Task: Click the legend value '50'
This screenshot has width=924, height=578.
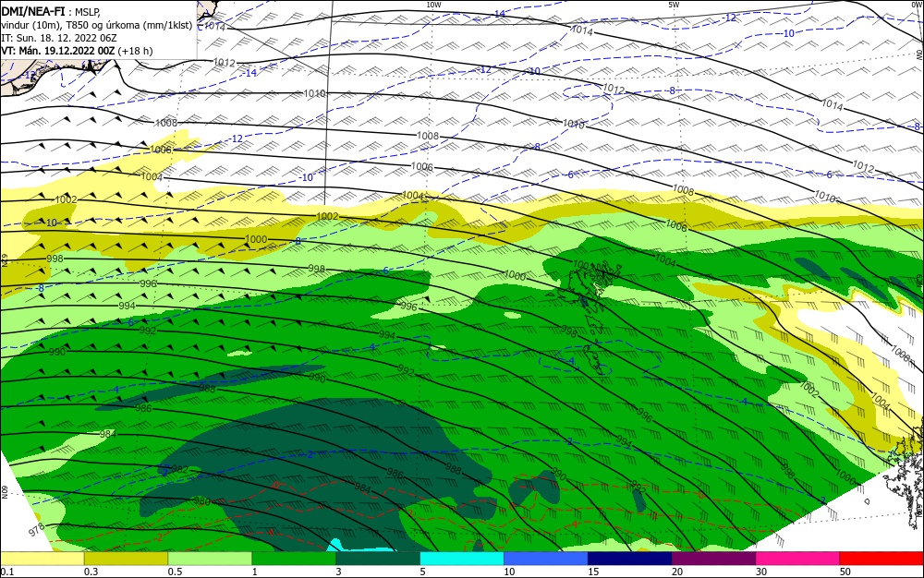Action: [845, 572]
